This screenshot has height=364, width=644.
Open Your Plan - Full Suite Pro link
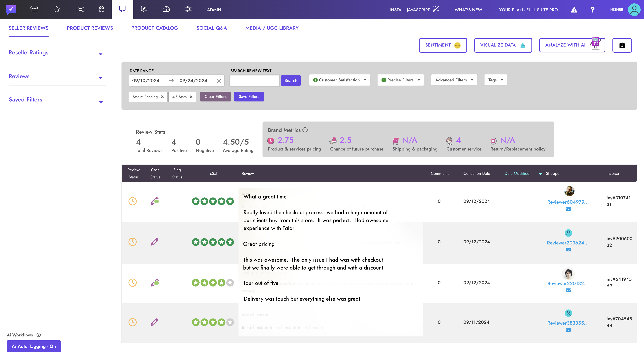pyautogui.click(x=528, y=10)
